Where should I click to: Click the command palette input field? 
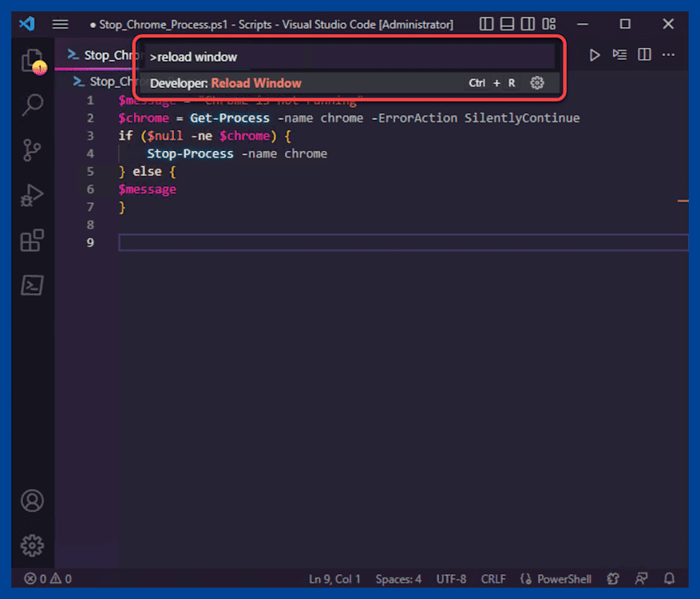(x=349, y=57)
